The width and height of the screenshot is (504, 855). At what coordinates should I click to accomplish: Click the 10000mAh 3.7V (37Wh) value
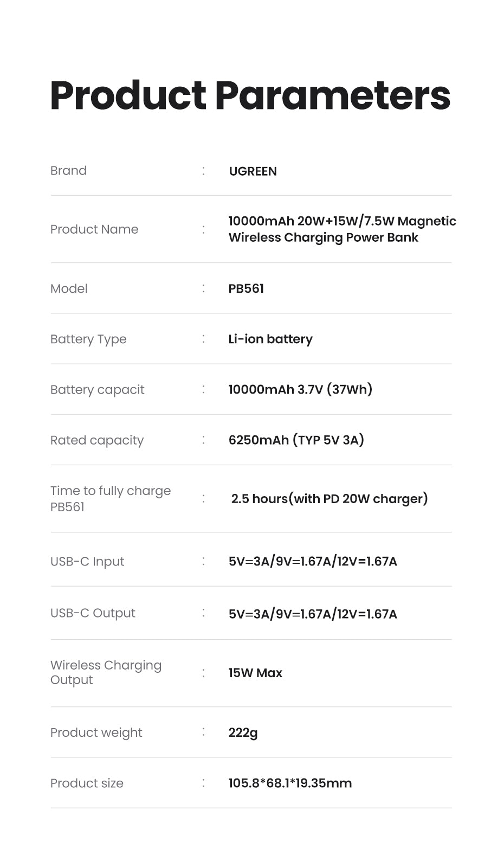300,389
